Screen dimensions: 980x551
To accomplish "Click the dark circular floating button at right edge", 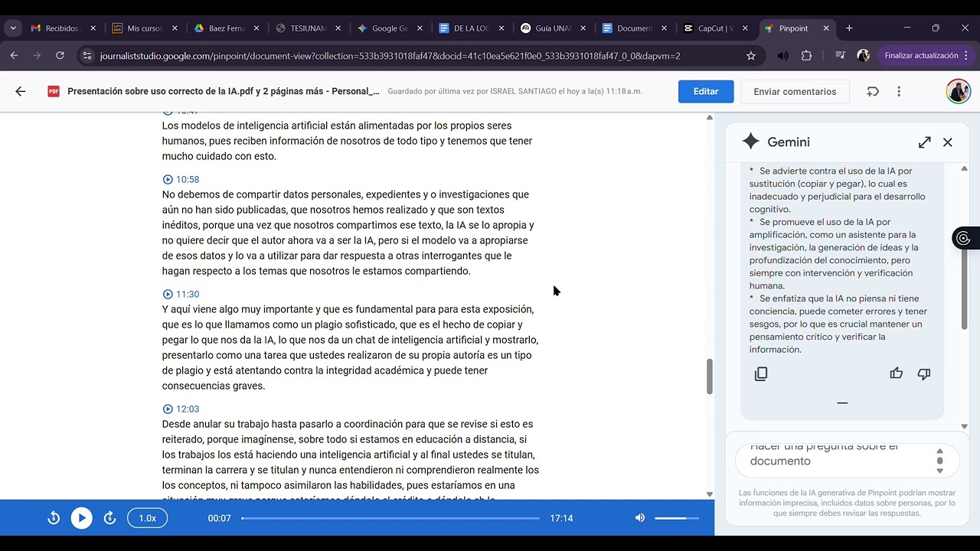I will click(x=965, y=238).
